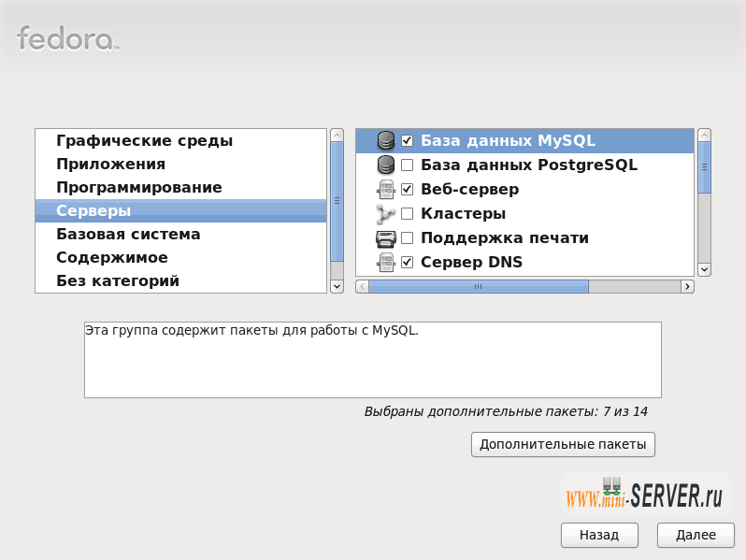The width and height of the screenshot is (746, 560).
Task: Click category list scroll-up arrow
Action: (337, 136)
